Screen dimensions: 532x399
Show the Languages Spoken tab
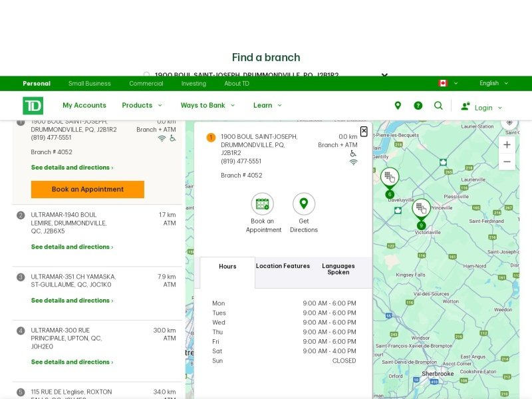point(338,269)
